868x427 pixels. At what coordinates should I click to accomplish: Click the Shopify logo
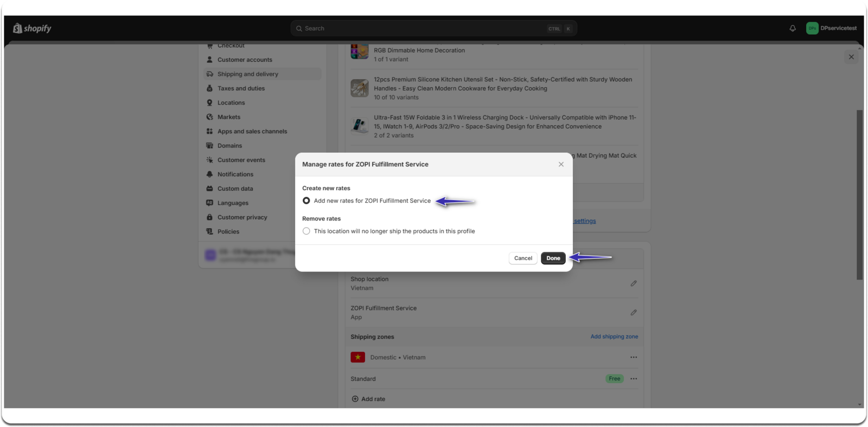[32, 28]
